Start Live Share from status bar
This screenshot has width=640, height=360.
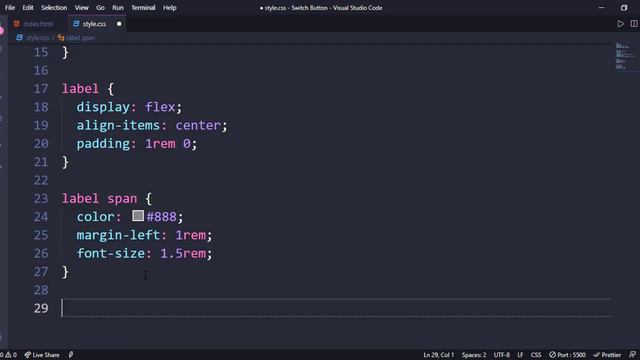click(x=42, y=355)
